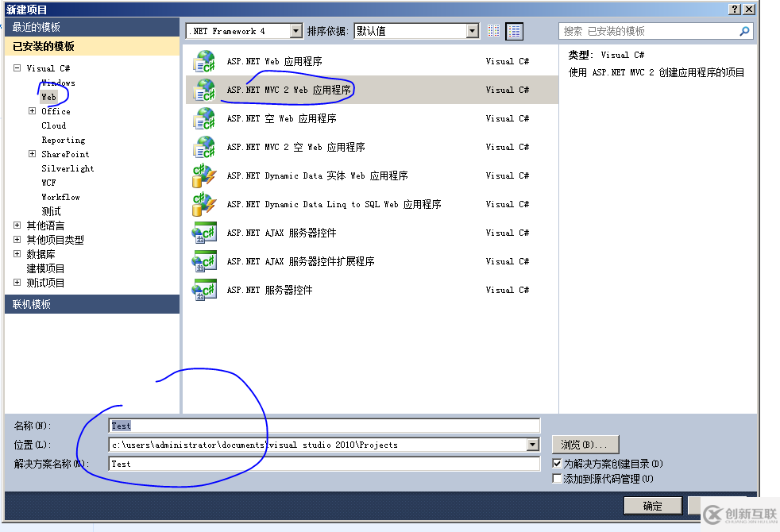
Task: Click the 解决方案名称 input field
Action: 324,464
